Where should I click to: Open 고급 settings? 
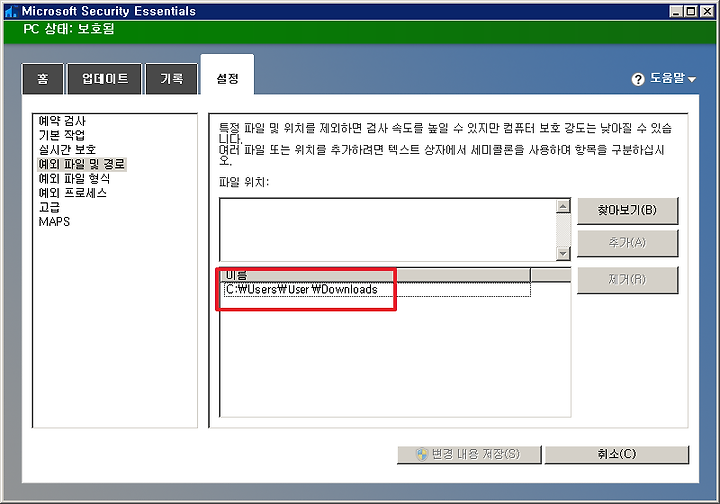pyautogui.click(x=49, y=207)
